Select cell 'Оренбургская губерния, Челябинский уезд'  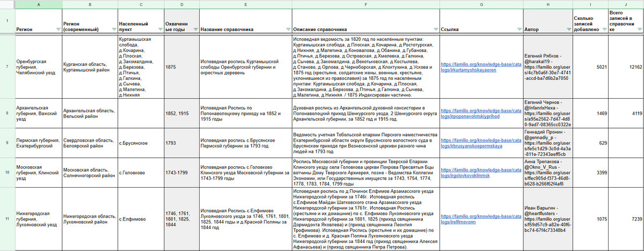pyautogui.click(x=38, y=67)
